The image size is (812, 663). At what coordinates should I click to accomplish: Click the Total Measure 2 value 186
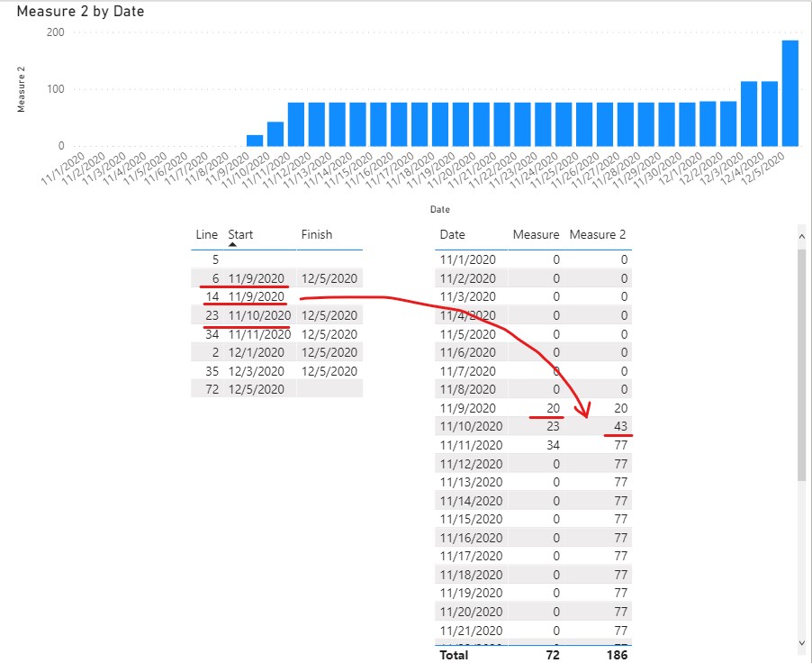point(617,655)
